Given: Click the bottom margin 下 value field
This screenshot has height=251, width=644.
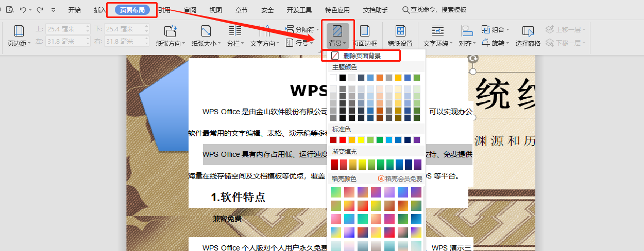Looking at the screenshot, I should click(127, 29).
